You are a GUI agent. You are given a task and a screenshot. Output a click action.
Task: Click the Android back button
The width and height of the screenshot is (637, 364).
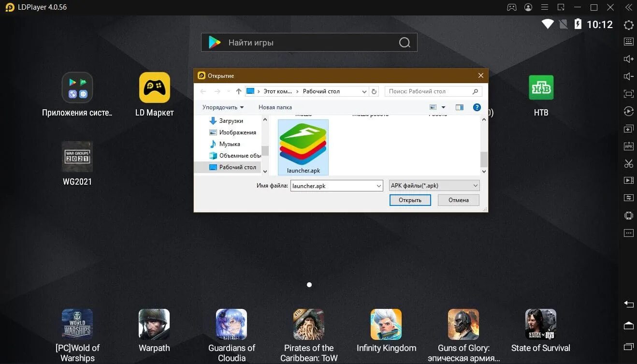(628, 304)
